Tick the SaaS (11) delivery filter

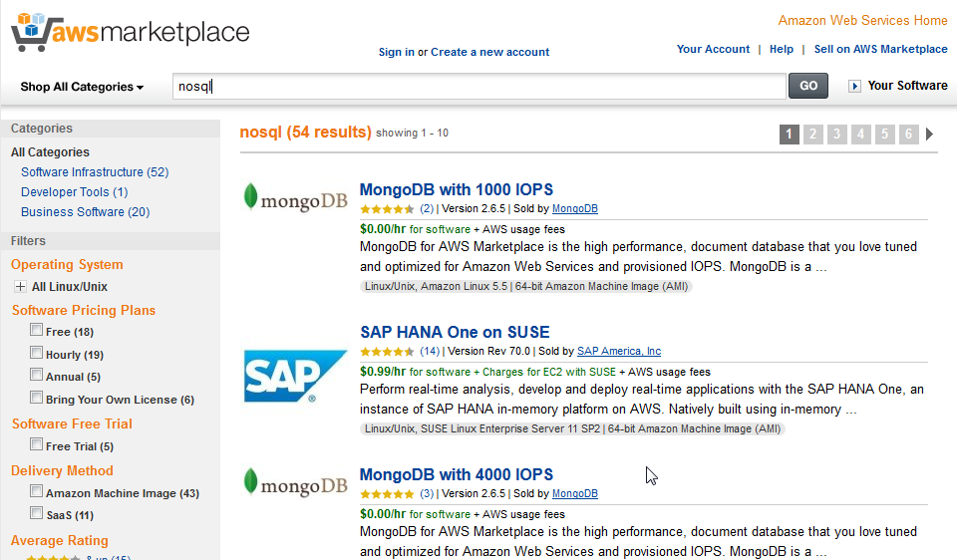click(x=36, y=513)
